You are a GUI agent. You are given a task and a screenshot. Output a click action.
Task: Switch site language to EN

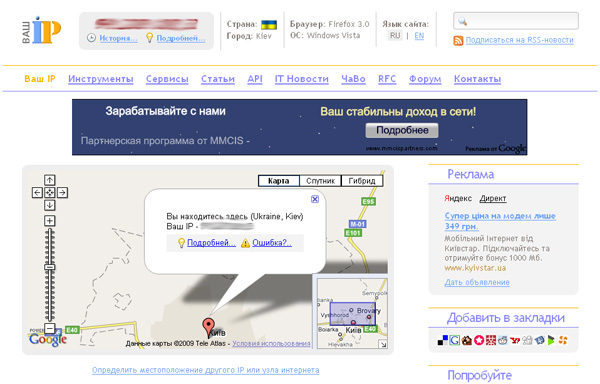click(x=419, y=36)
